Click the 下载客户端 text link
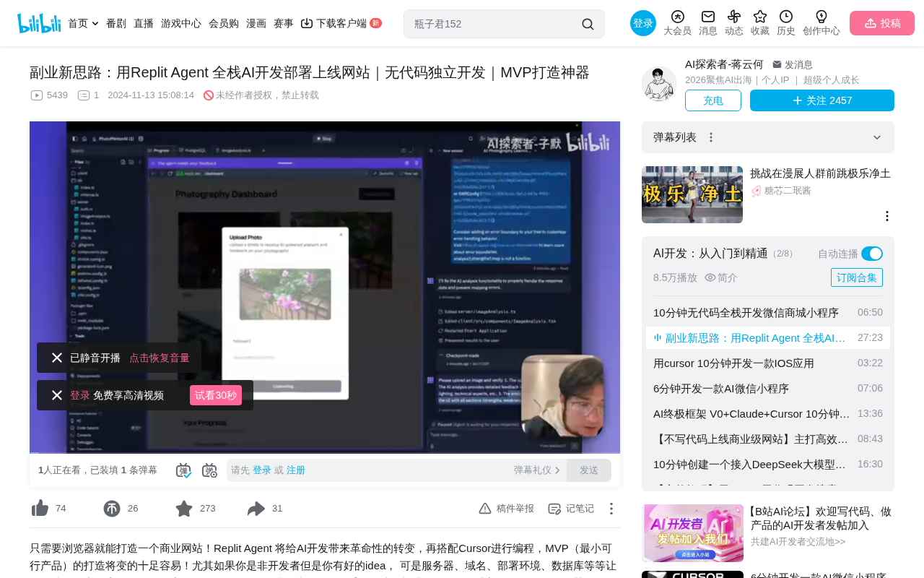 pyautogui.click(x=341, y=23)
